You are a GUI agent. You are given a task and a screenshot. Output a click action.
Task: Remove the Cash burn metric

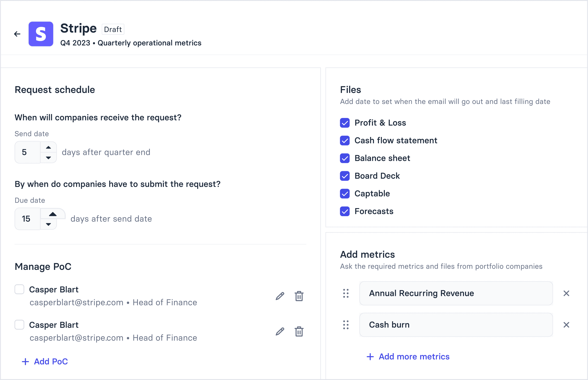(x=566, y=325)
